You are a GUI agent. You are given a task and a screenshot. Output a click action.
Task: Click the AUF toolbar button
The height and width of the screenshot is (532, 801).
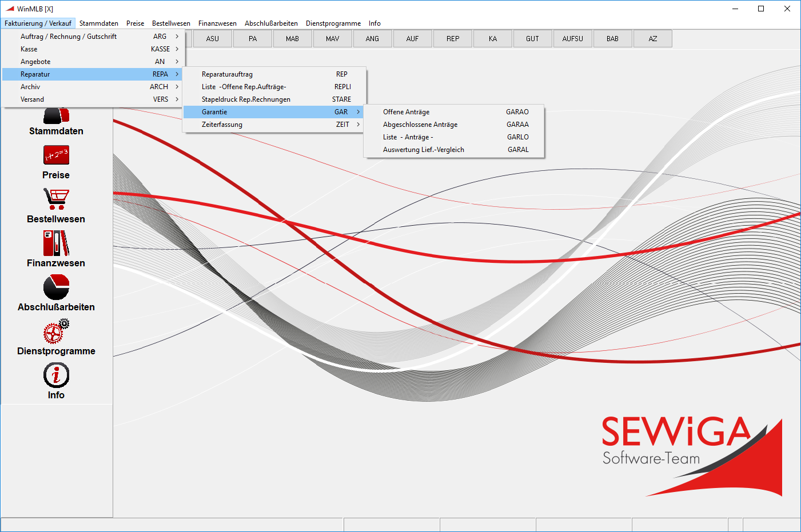[413, 39]
